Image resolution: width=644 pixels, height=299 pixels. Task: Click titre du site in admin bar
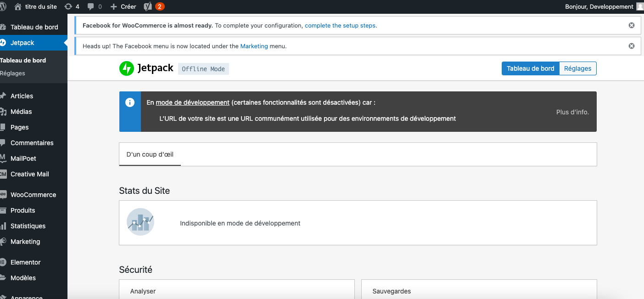tap(41, 6)
